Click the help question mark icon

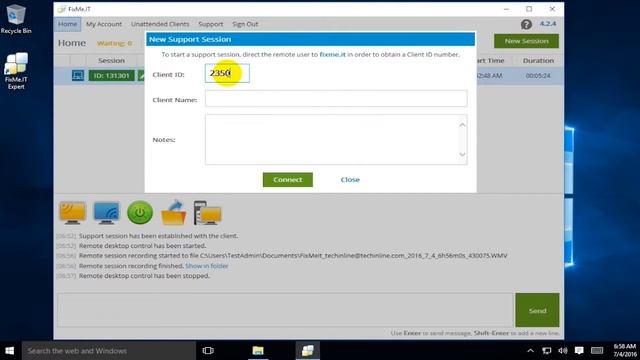pyautogui.click(x=526, y=24)
